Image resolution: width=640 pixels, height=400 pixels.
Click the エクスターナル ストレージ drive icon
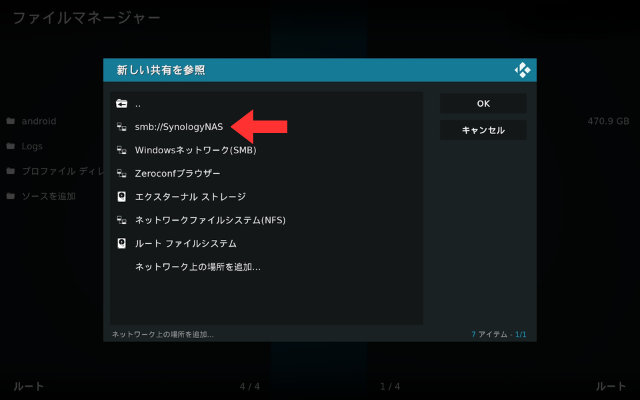point(121,197)
